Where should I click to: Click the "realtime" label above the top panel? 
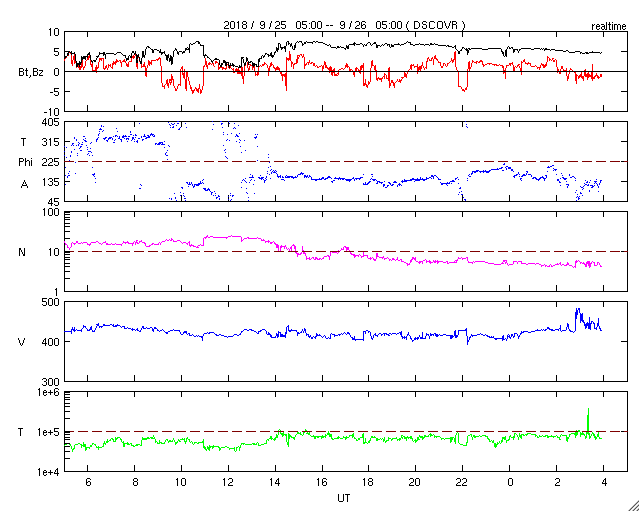[609, 27]
